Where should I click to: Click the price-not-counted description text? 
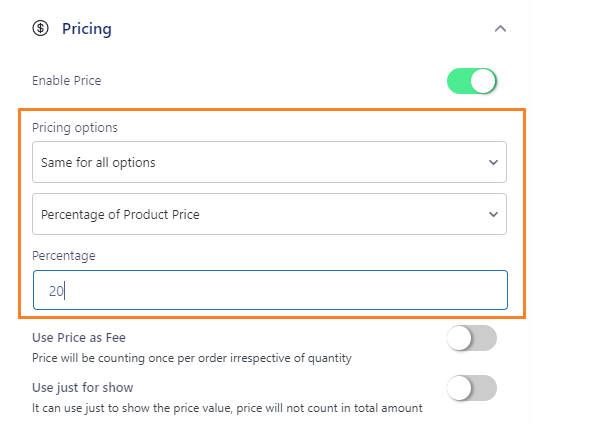[227, 408]
